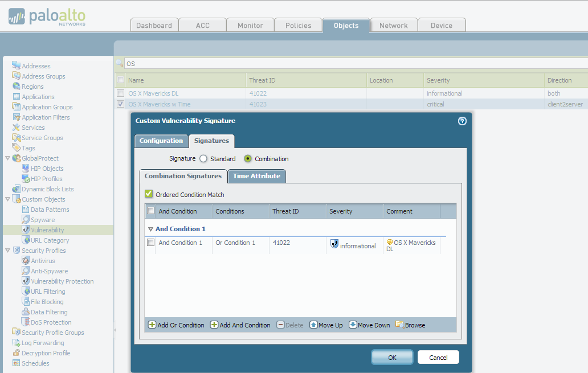
Task: Click the Dynamic Block Lists icon
Action: [16, 189]
